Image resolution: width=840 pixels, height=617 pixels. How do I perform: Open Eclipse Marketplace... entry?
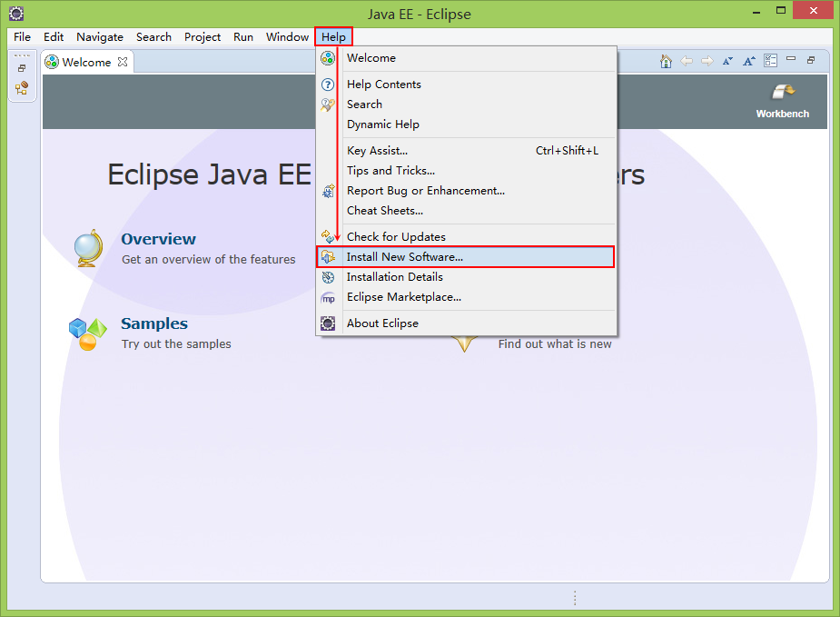(466, 297)
